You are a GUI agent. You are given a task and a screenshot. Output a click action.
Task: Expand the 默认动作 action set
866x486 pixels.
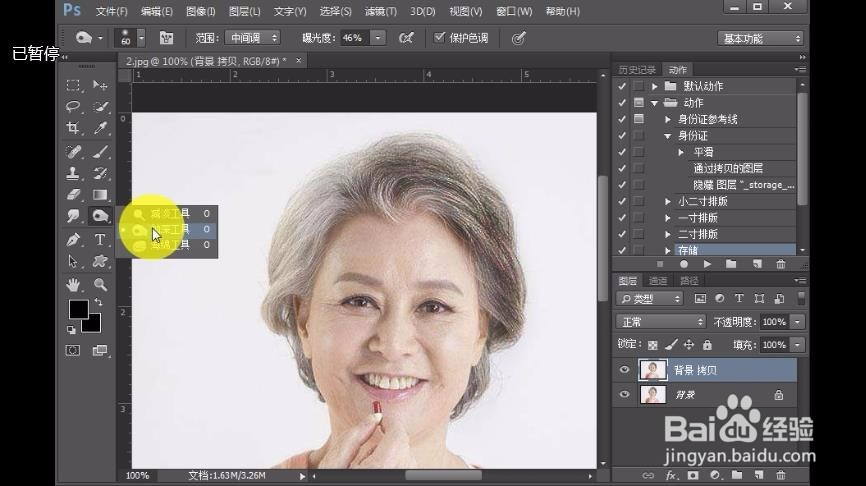[x=654, y=86]
